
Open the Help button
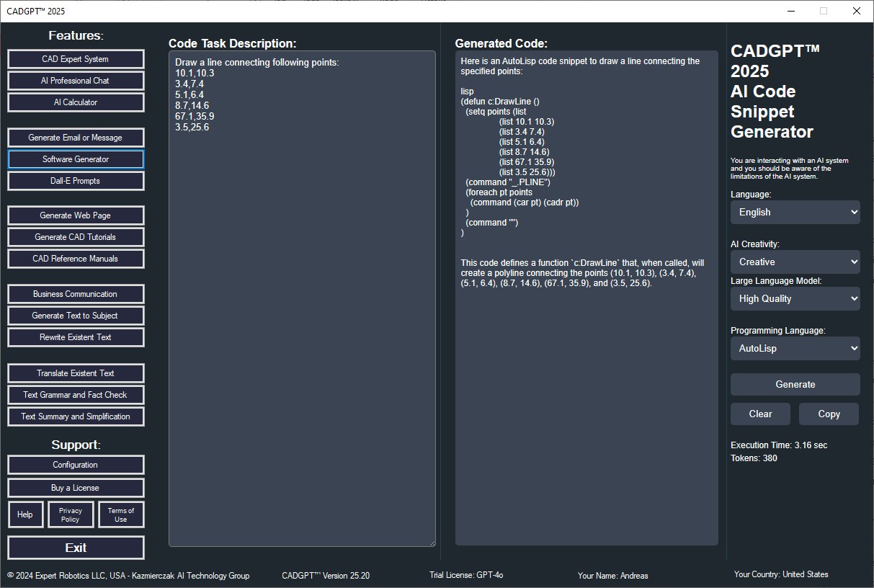click(x=25, y=514)
